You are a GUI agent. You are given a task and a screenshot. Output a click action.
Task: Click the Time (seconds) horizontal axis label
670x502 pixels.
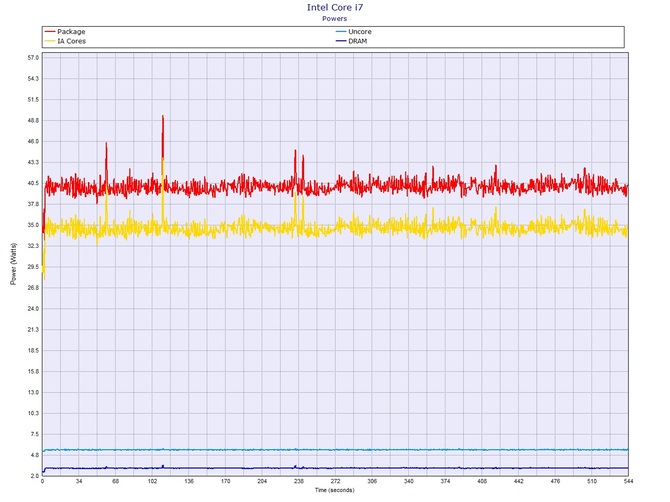coord(334,490)
